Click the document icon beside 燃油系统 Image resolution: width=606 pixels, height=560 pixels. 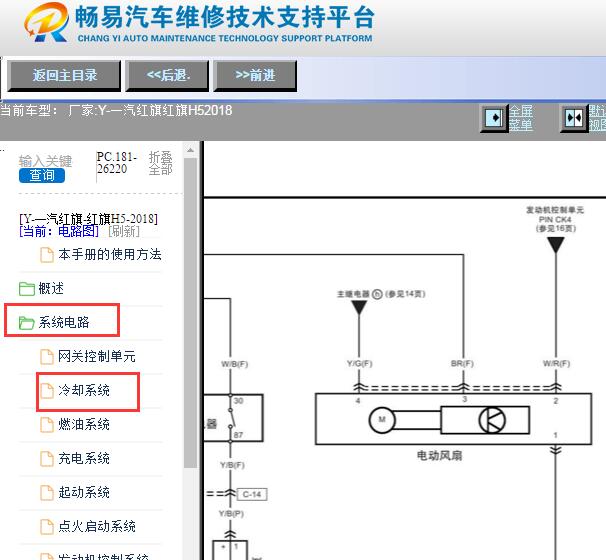tap(47, 425)
